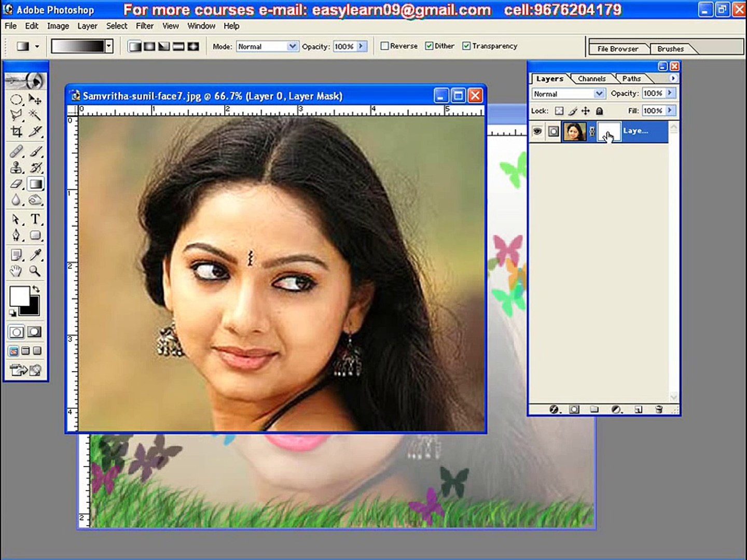
Task: Click the background color swatch
Action: [32, 309]
